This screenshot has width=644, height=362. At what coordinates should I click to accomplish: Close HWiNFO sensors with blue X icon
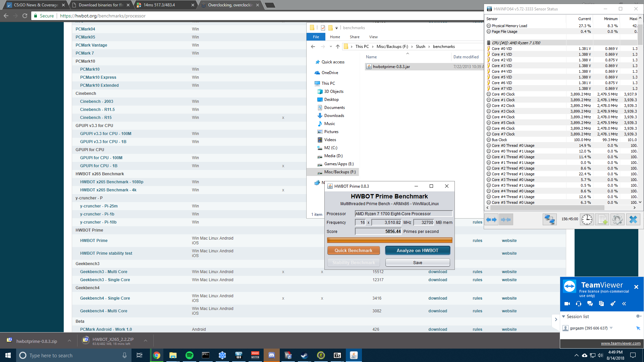pos(633,220)
